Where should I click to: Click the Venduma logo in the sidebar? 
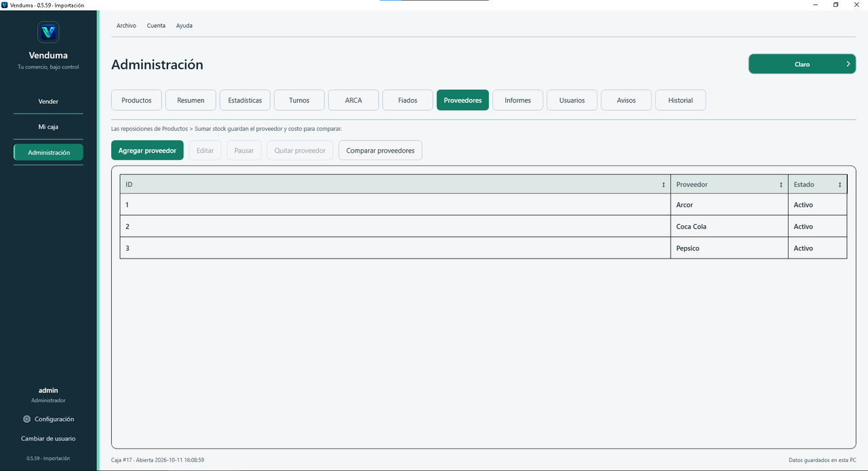pos(48,32)
